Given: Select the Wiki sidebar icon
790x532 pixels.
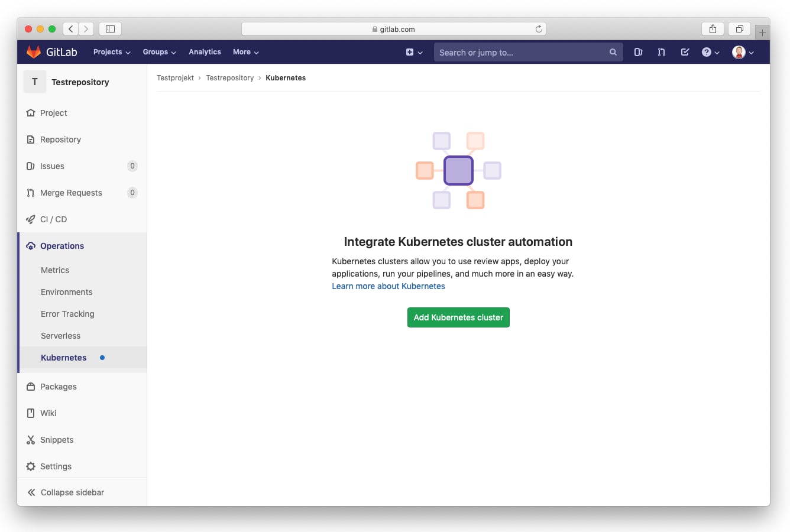Looking at the screenshot, I should coord(30,413).
